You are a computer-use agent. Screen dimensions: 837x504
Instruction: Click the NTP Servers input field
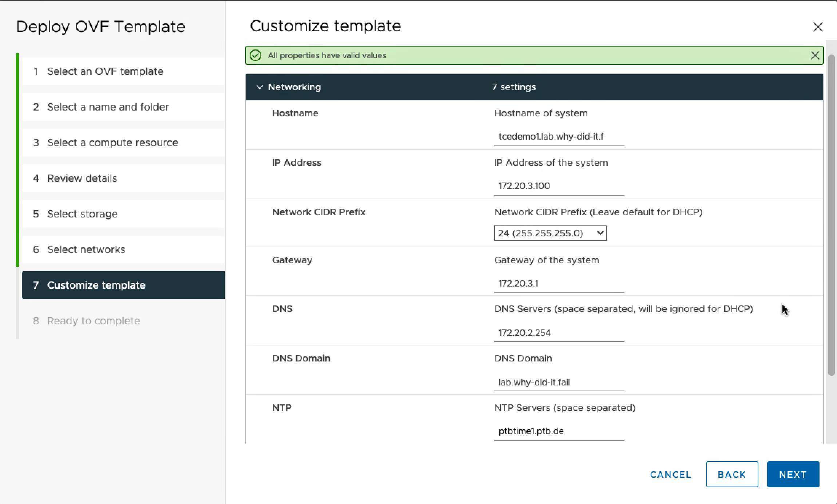559,431
